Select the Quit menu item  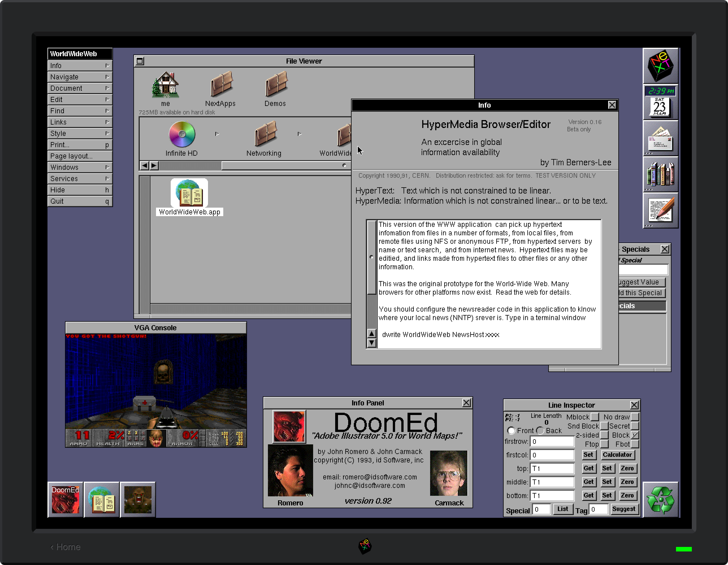tap(80, 201)
